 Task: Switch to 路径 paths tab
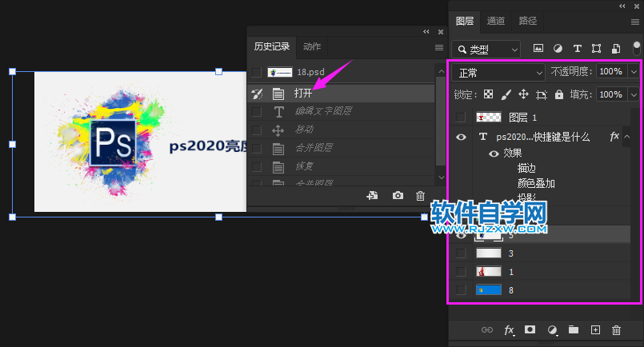[528, 21]
